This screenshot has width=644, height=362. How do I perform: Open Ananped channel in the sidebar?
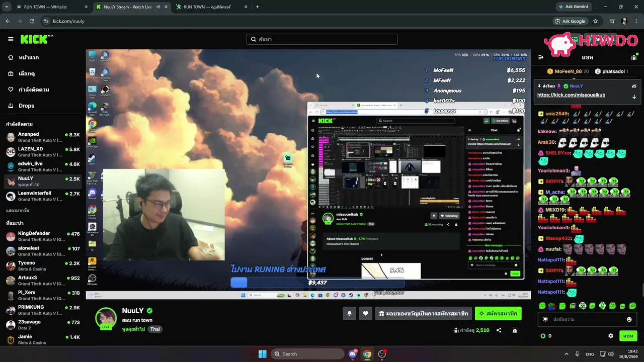[x=43, y=137]
